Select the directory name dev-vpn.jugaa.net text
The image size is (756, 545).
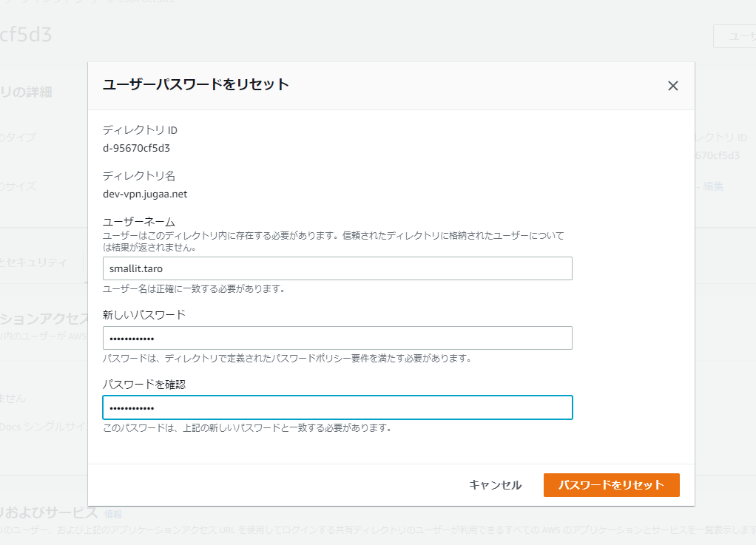[x=144, y=193]
